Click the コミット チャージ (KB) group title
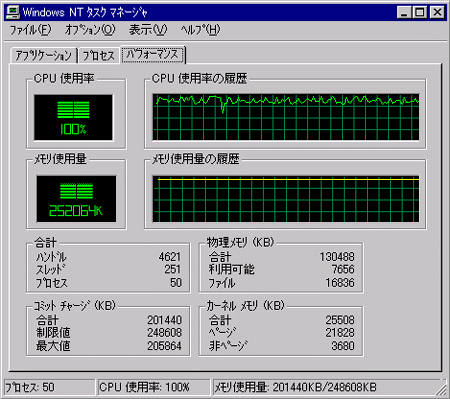450x399 pixels. click(x=74, y=305)
